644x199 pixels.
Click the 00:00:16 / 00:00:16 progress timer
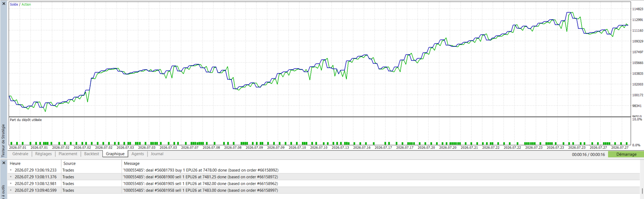(x=589, y=155)
